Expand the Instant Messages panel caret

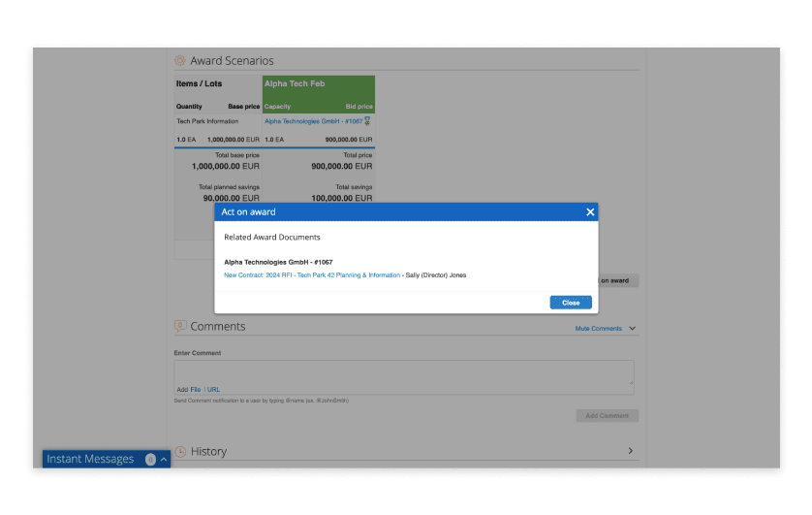tap(164, 460)
